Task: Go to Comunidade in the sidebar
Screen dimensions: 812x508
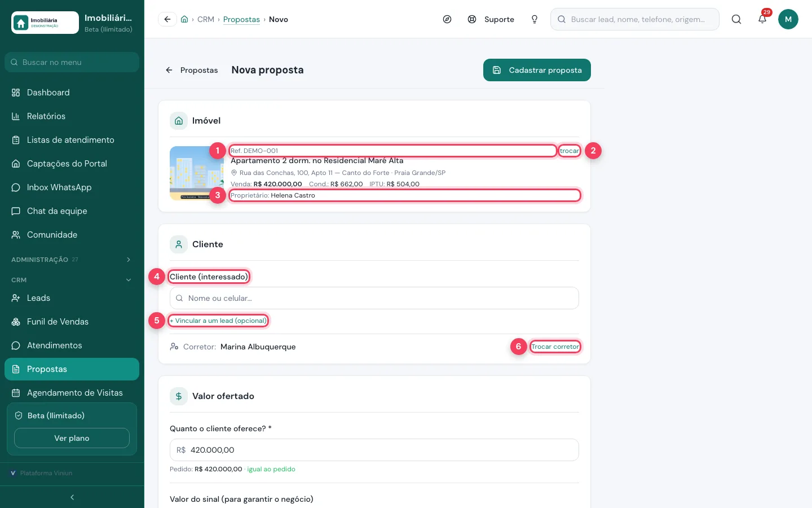Action: pos(72,235)
